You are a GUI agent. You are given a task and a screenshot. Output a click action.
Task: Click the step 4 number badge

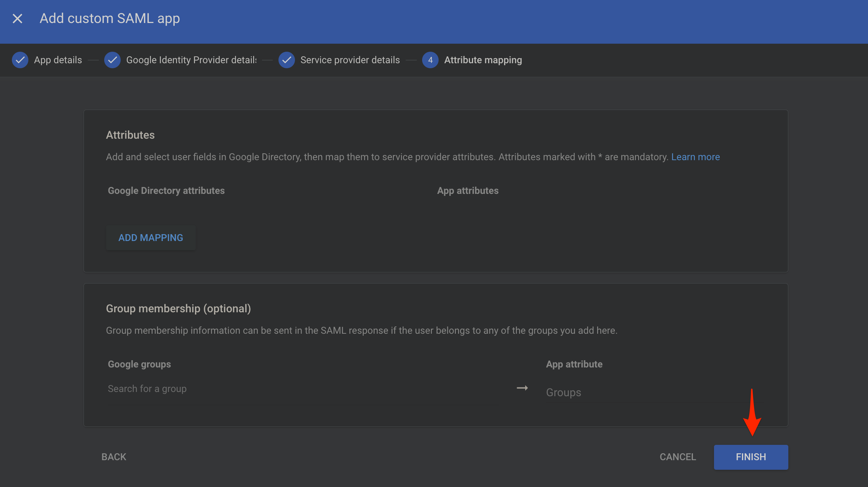(430, 60)
